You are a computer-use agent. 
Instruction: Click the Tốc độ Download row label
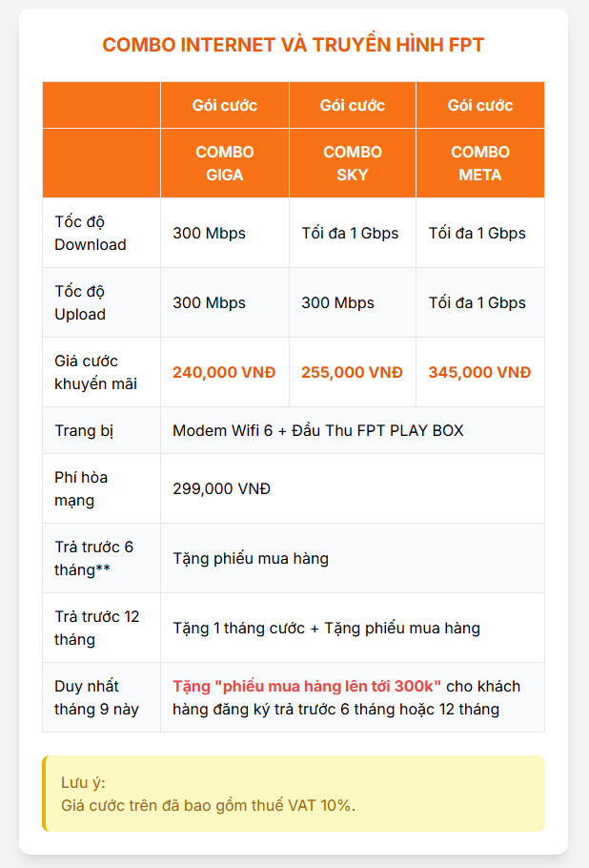pos(91,233)
